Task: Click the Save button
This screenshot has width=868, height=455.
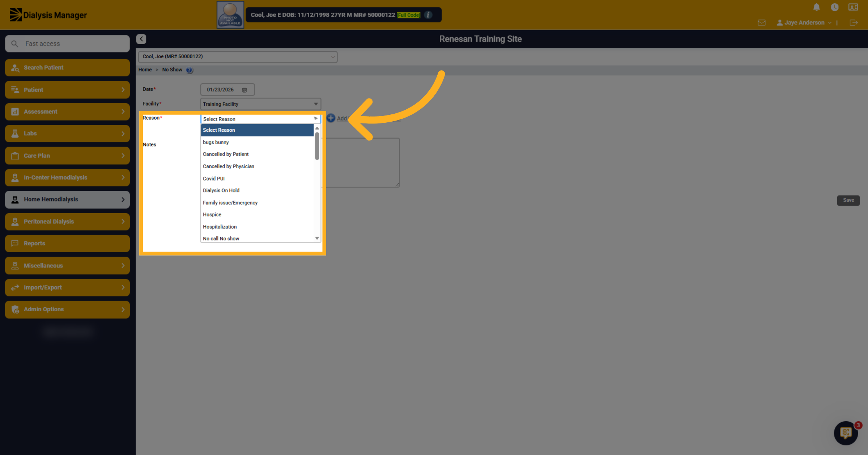Action: [x=848, y=200]
